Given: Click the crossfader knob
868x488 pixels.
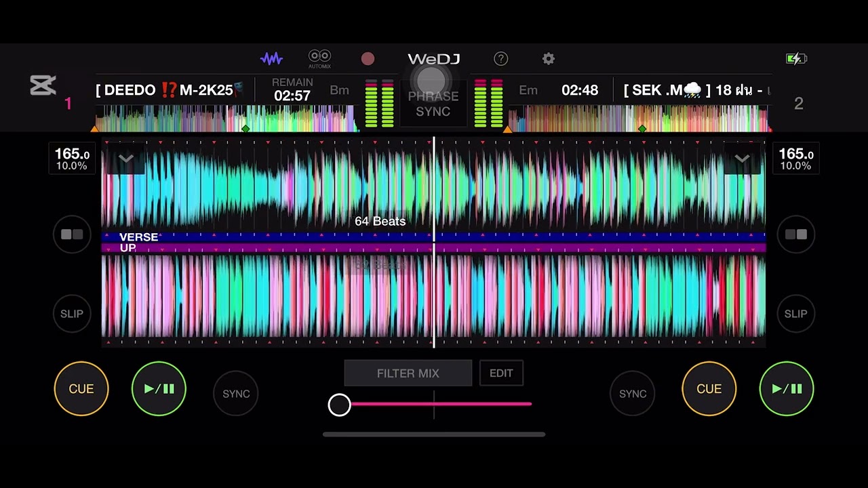Looking at the screenshot, I should pyautogui.click(x=340, y=405).
